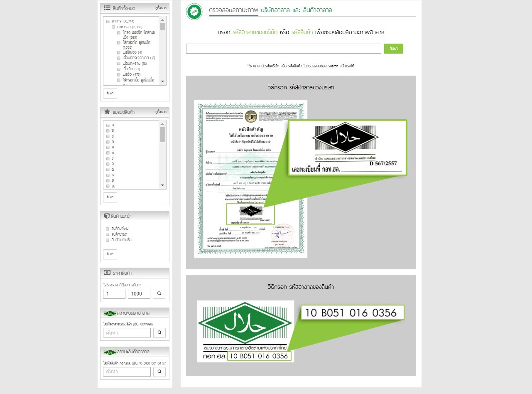Click the halal logo beside สถานะสินค้าฮาลาล

(110, 352)
